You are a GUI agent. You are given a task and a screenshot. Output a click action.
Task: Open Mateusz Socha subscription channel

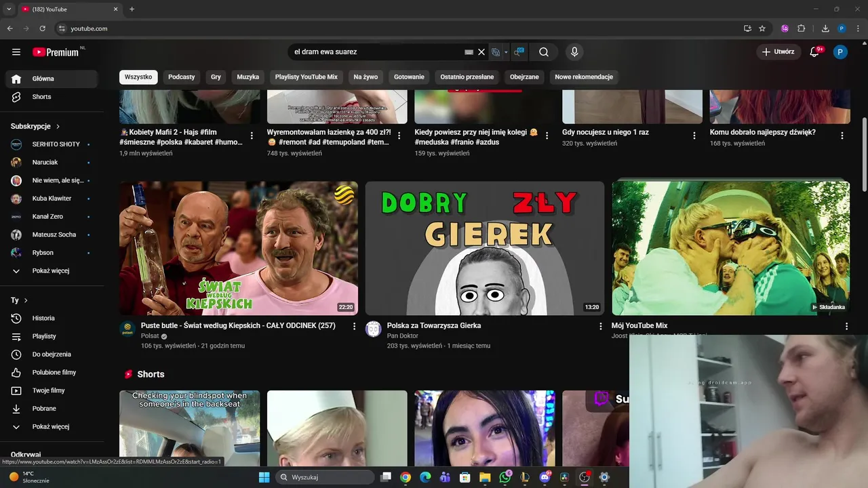coord(52,235)
